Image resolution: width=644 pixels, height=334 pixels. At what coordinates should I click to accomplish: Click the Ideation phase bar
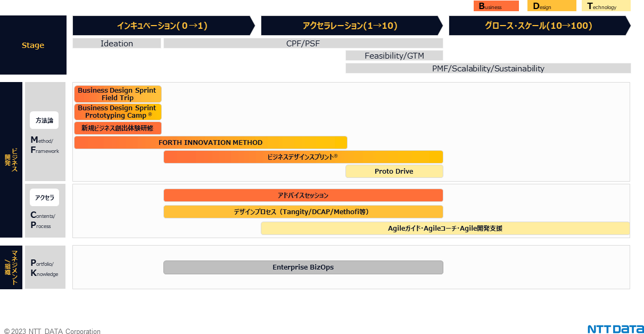pyautogui.click(x=117, y=44)
